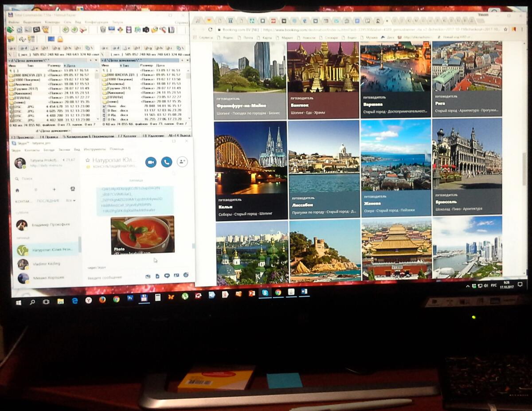
Task: Open the Конфигурация menu in Total Commander
Action: click(96, 22)
